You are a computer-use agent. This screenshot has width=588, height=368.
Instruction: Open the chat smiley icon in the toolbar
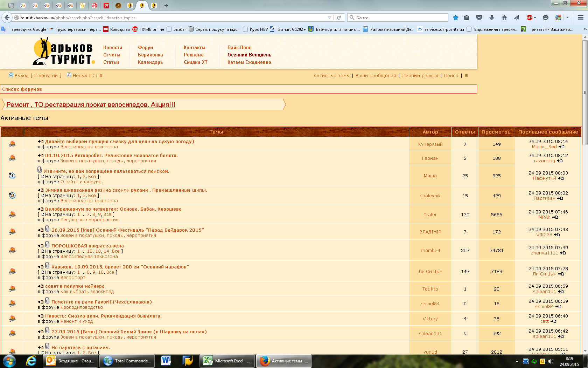545,18
